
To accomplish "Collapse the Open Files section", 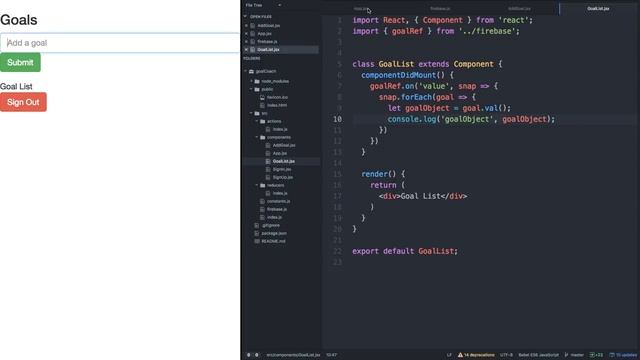I will pos(245,17).
